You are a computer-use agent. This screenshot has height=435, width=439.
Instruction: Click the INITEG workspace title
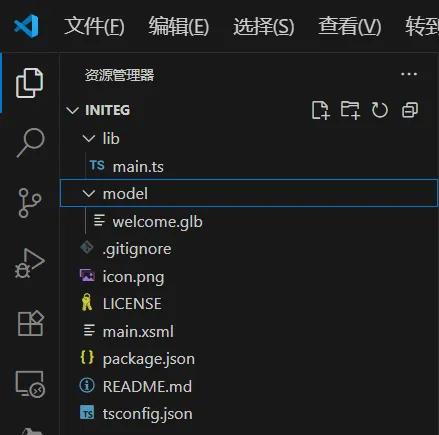pyautogui.click(x=107, y=110)
